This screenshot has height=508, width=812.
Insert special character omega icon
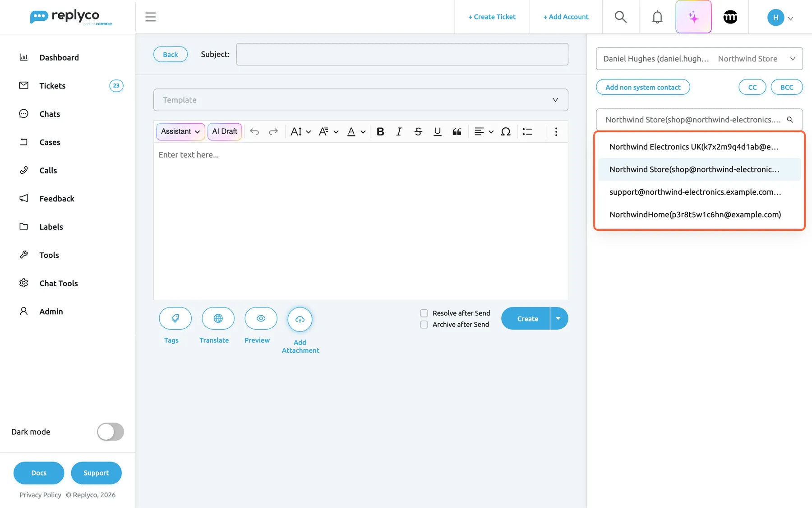coord(506,131)
